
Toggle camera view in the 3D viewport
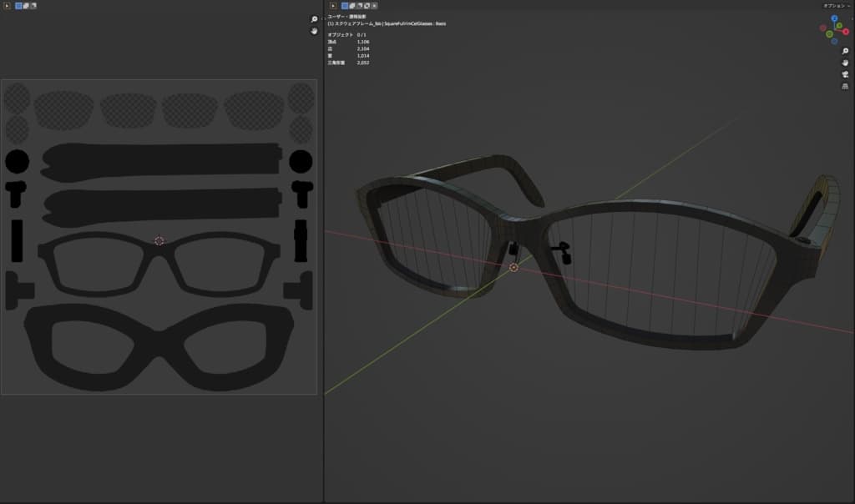[x=845, y=74]
